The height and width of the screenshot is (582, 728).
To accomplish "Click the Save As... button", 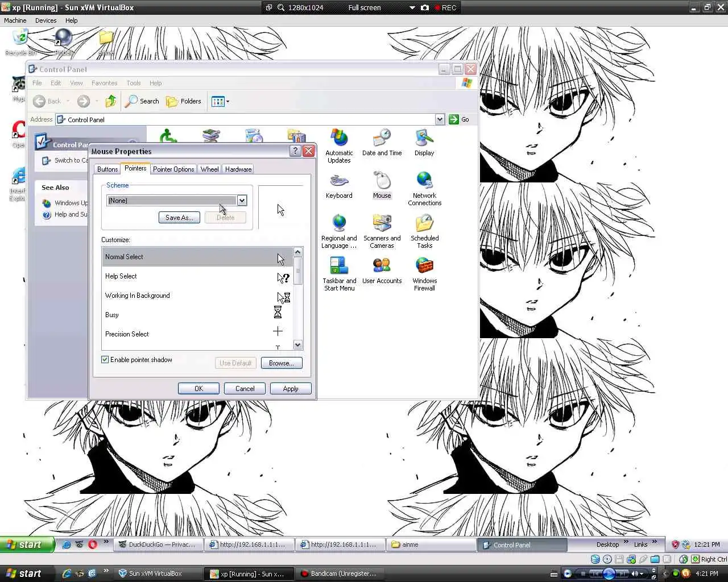I will pyautogui.click(x=179, y=218).
